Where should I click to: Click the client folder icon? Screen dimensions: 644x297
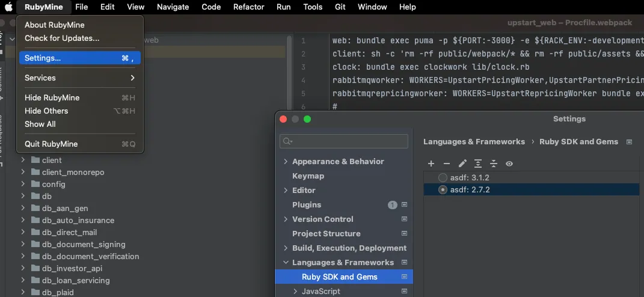point(35,160)
